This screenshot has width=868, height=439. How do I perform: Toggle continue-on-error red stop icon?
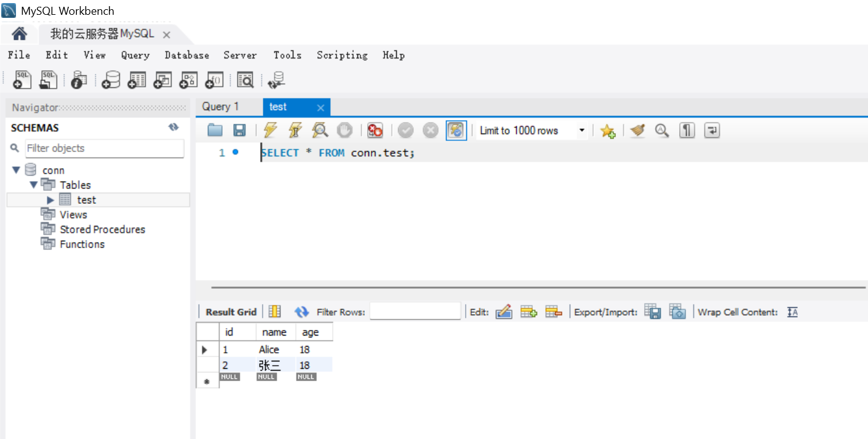coord(375,130)
